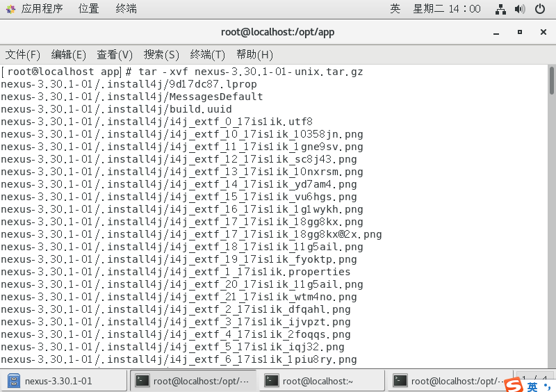This screenshot has height=392, width=556.
Task: Minimize the terminal window
Action: pyautogui.click(x=496, y=32)
